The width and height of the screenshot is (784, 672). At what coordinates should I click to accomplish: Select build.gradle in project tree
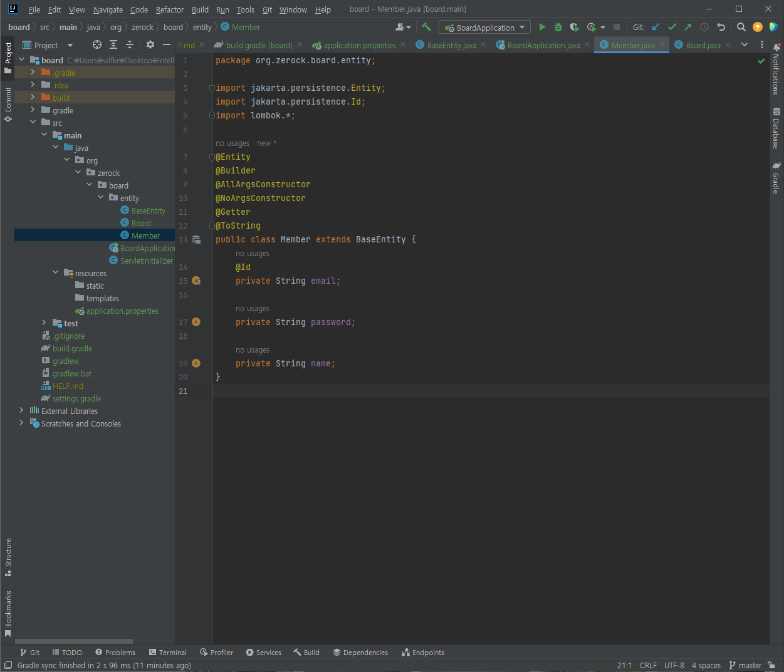(x=72, y=348)
